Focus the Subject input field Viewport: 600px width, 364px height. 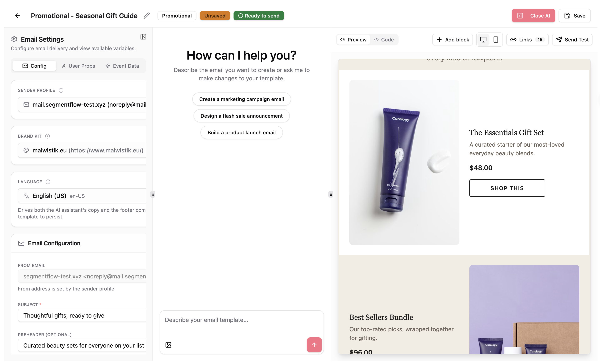[x=82, y=315]
